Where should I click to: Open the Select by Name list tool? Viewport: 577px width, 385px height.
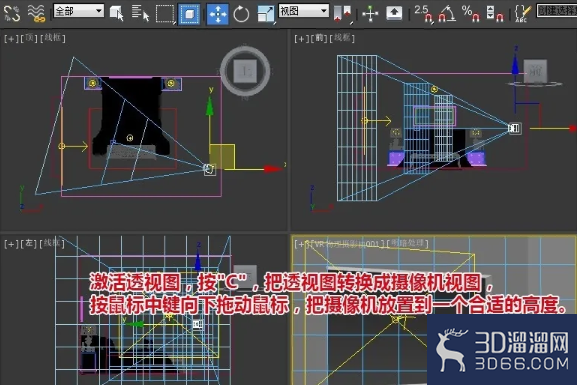(x=140, y=13)
